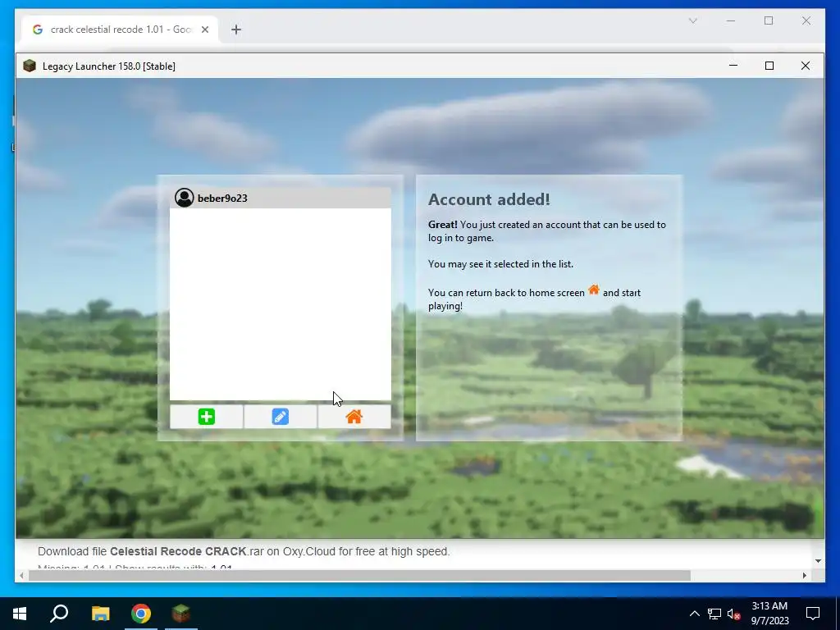The image size is (840, 630).
Task: Click the Legacy Launcher block icon in title bar
Action: (x=30, y=66)
